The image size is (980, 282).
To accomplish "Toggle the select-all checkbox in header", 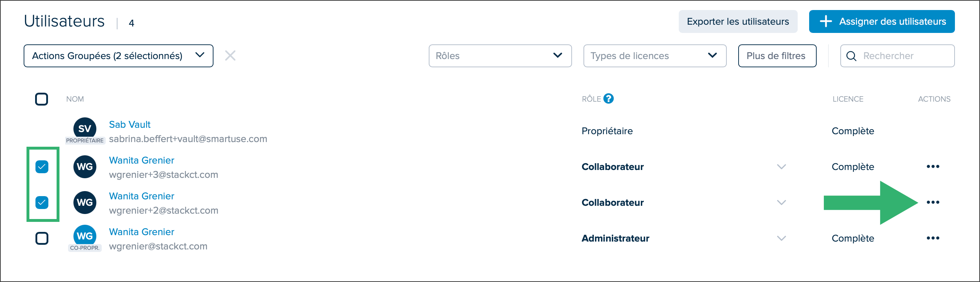I will click(x=42, y=99).
